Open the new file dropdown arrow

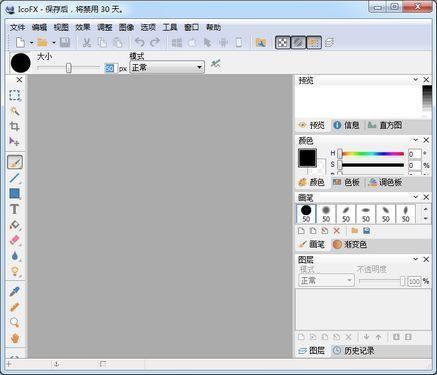coord(31,43)
